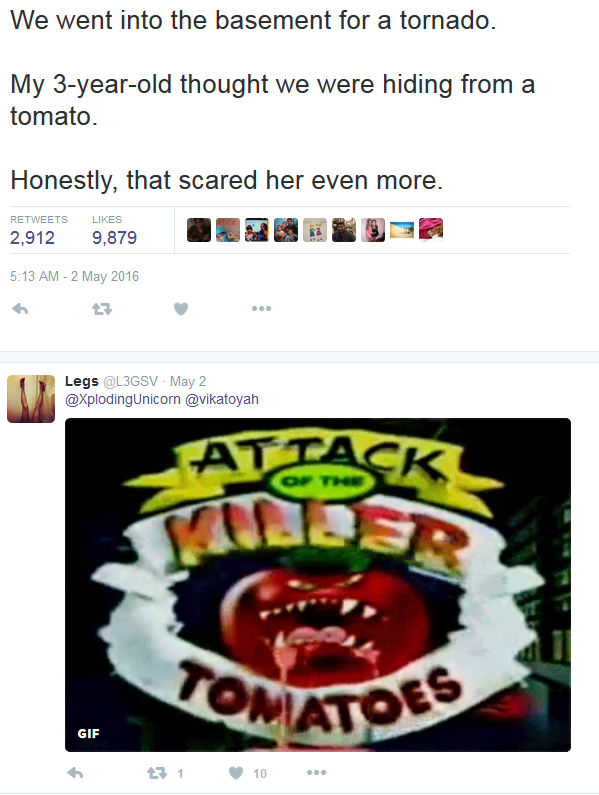Play the Attack of the Killer Tomatoes GIF
This screenshot has height=795, width=599.
click(318, 585)
